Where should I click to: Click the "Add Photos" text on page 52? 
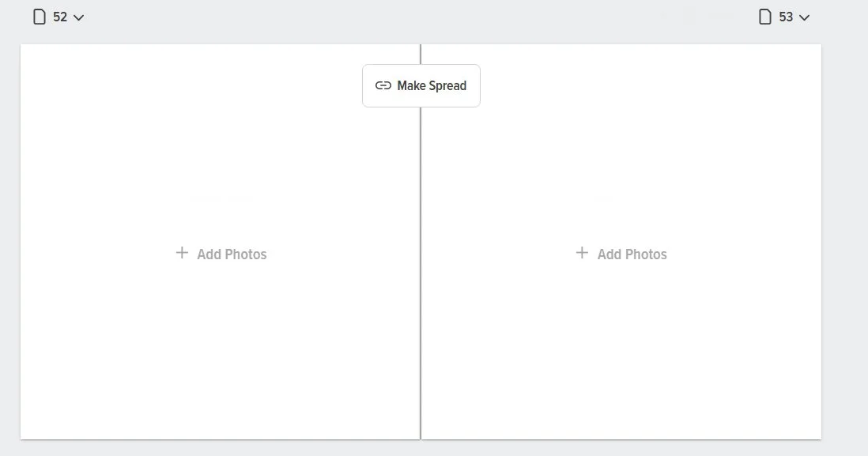pyautogui.click(x=232, y=254)
